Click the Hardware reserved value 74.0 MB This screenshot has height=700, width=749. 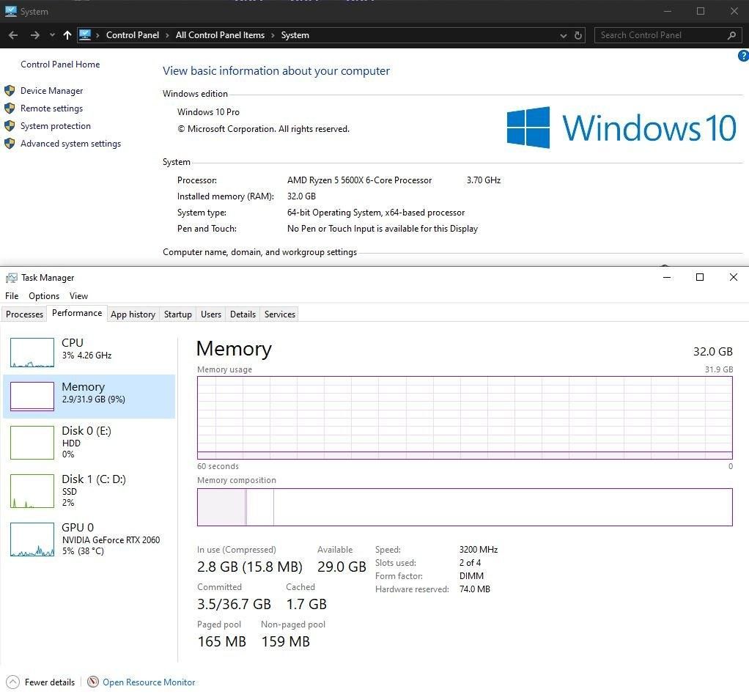pyautogui.click(x=475, y=589)
